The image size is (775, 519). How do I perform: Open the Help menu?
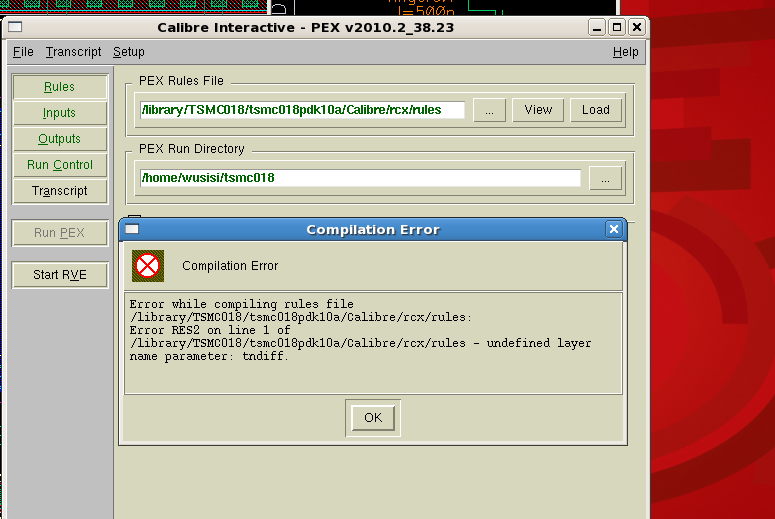(x=625, y=52)
